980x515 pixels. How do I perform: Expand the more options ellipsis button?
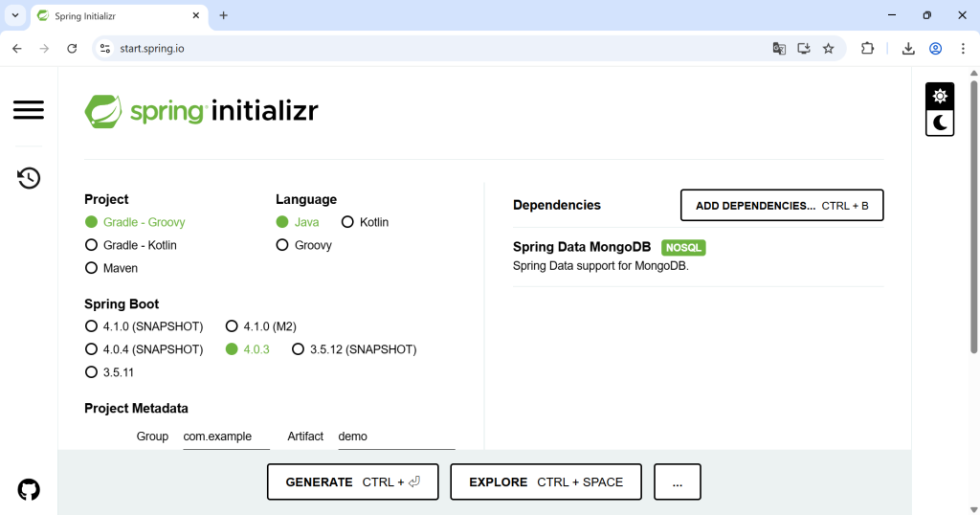[677, 482]
